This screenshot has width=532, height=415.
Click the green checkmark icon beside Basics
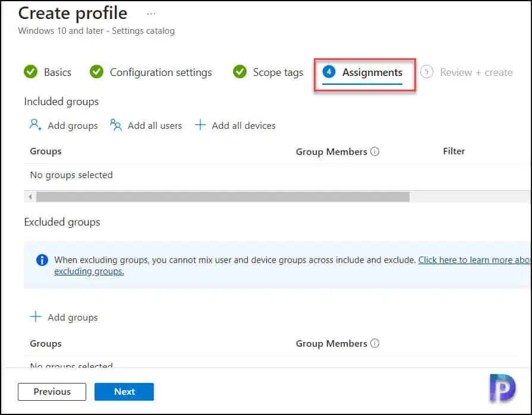[30, 72]
